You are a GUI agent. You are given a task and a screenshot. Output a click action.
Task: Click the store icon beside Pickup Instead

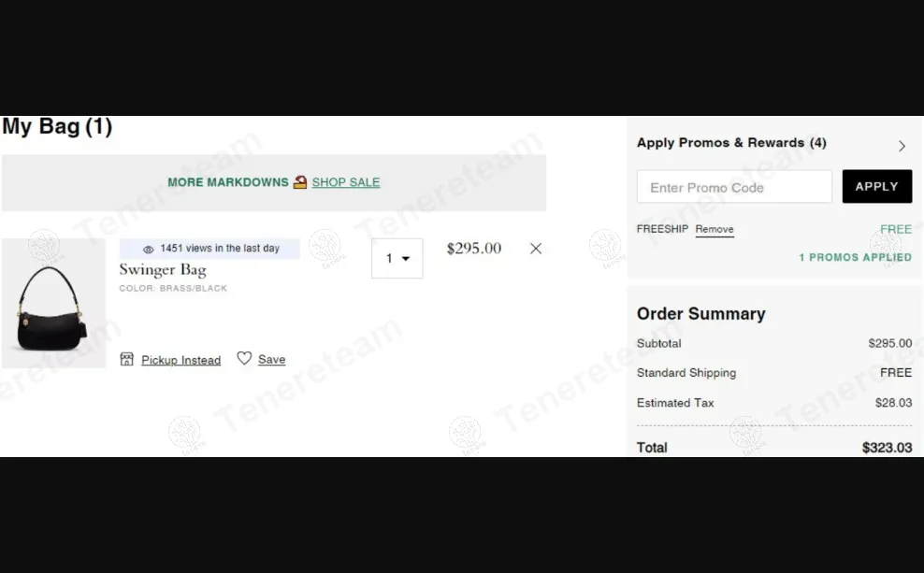click(127, 359)
